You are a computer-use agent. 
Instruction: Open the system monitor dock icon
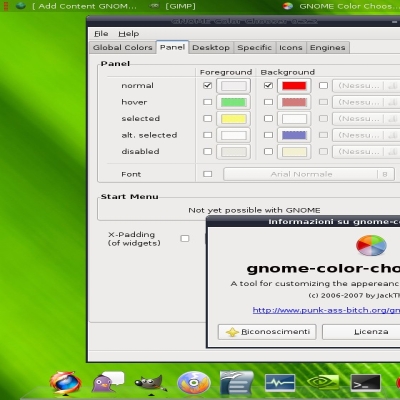coord(280,382)
